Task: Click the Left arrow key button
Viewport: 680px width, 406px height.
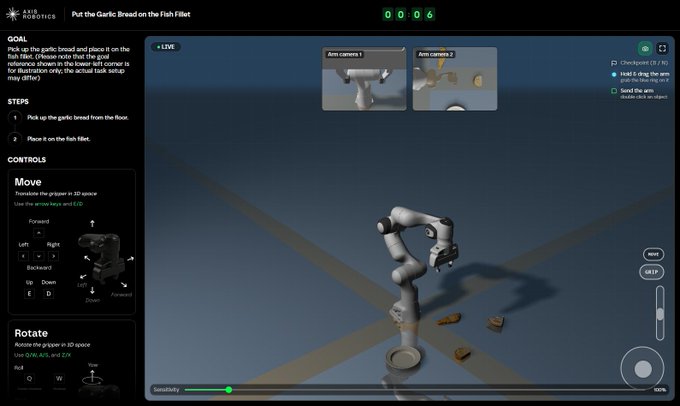Action: [x=23, y=256]
